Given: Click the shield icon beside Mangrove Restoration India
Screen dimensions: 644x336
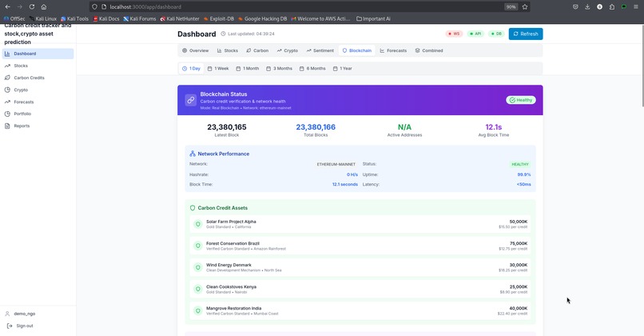Looking at the screenshot, I should tap(198, 310).
